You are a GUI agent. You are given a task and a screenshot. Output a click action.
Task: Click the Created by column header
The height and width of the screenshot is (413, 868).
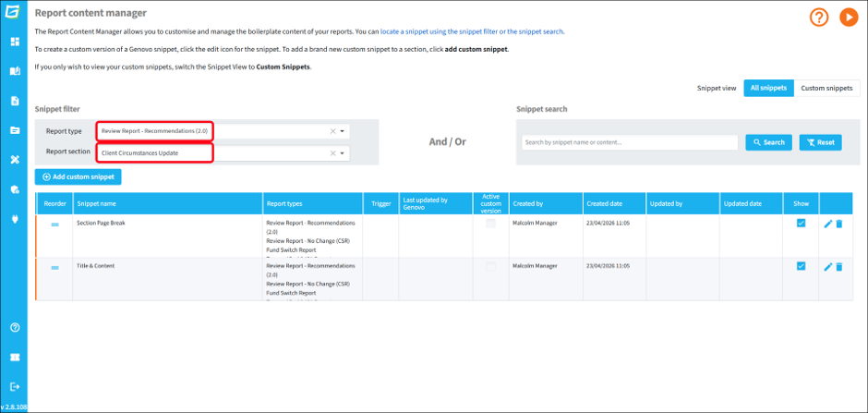click(x=546, y=204)
